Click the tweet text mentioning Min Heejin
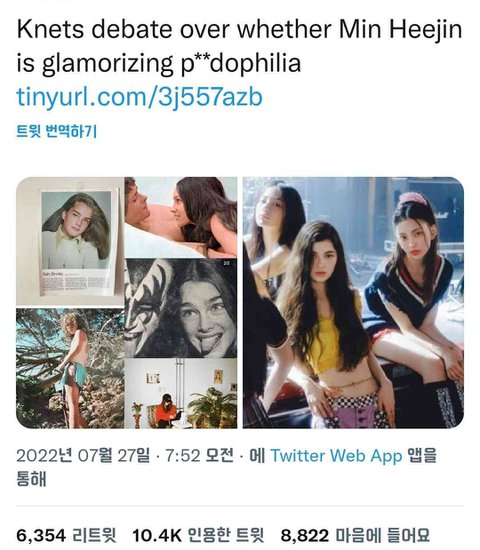The width and height of the screenshot is (480, 550). tap(239, 46)
